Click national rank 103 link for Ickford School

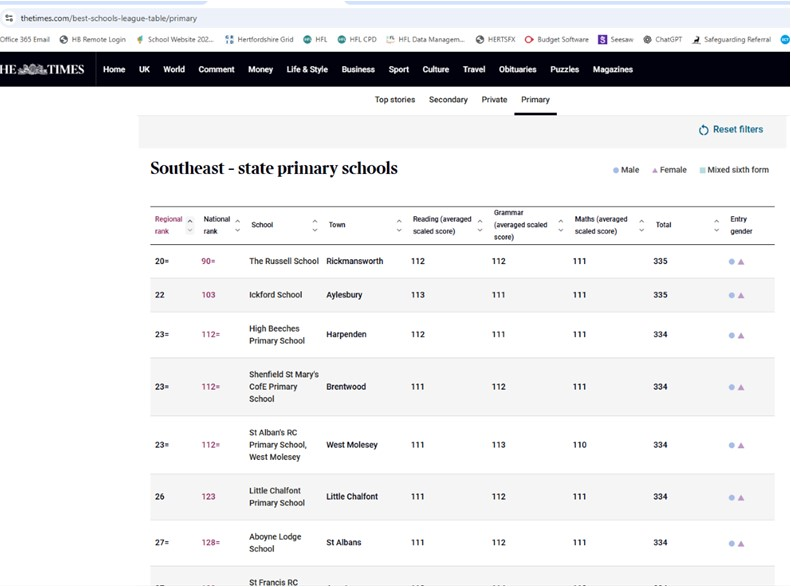[x=209, y=296]
